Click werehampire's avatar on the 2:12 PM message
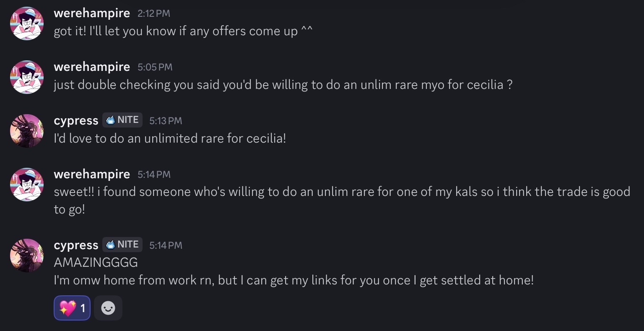Screen dimensions: 644x331 (x=27, y=23)
